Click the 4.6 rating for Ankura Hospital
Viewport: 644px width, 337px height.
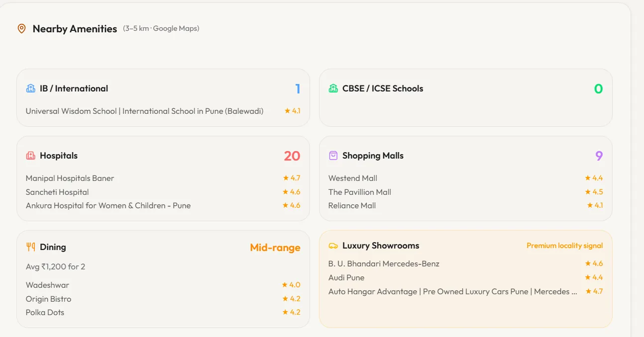pos(292,205)
